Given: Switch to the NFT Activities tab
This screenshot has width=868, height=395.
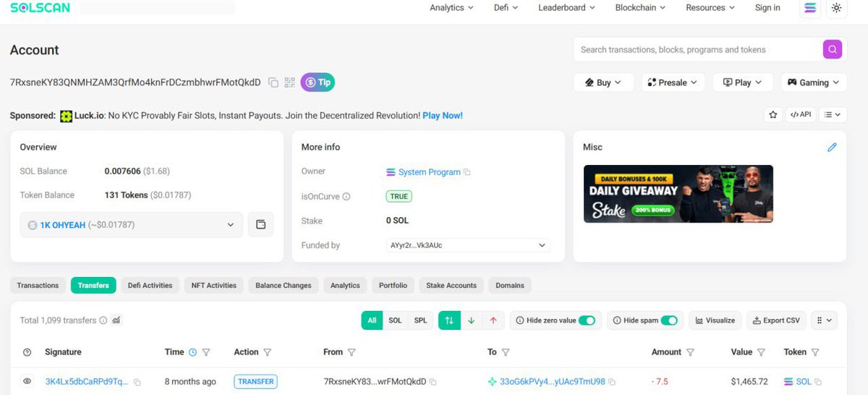Looking at the screenshot, I should tap(213, 285).
